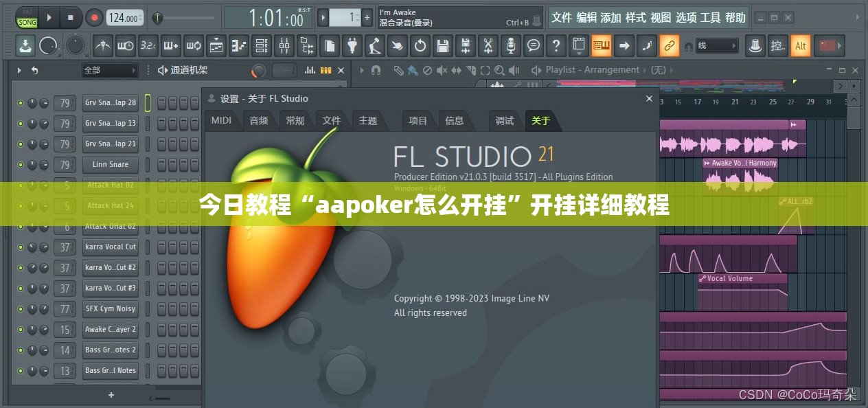Click the Stop transport button
The width and height of the screenshot is (868, 408).
coord(71,18)
